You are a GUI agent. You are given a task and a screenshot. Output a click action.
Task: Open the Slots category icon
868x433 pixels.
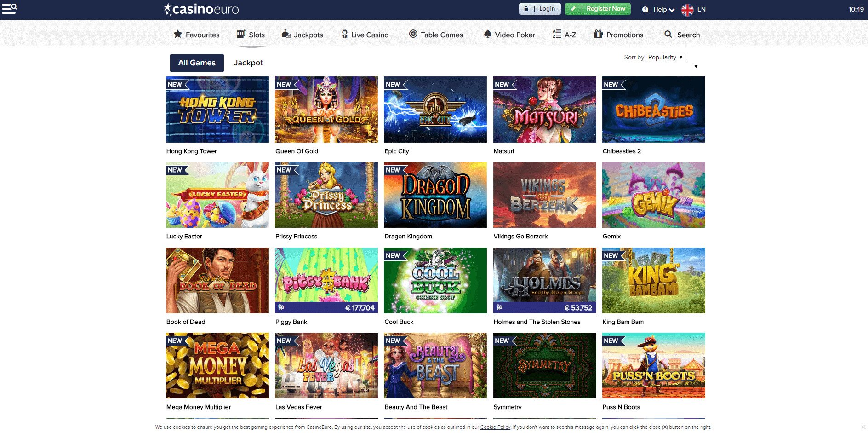click(240, 34)
